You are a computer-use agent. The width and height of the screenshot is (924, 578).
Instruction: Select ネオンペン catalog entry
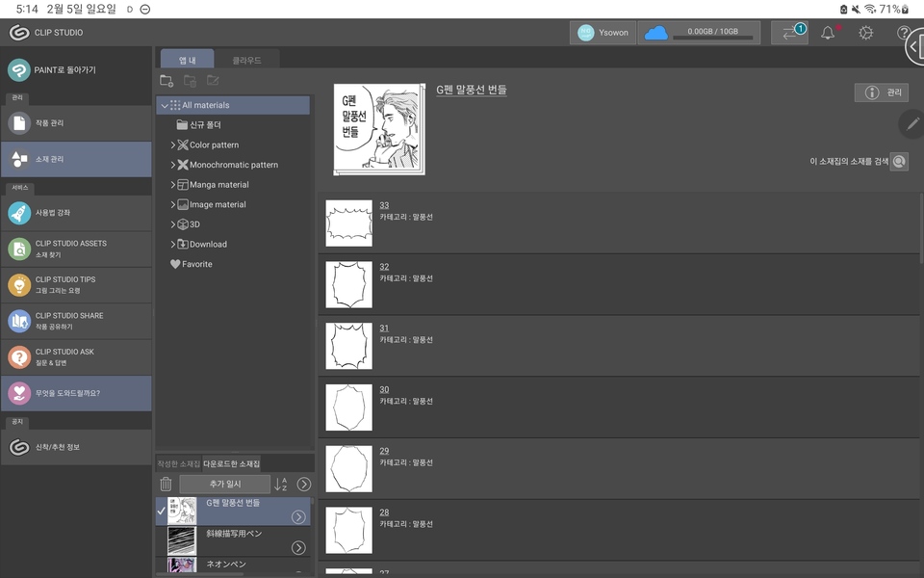pos(233,565)
